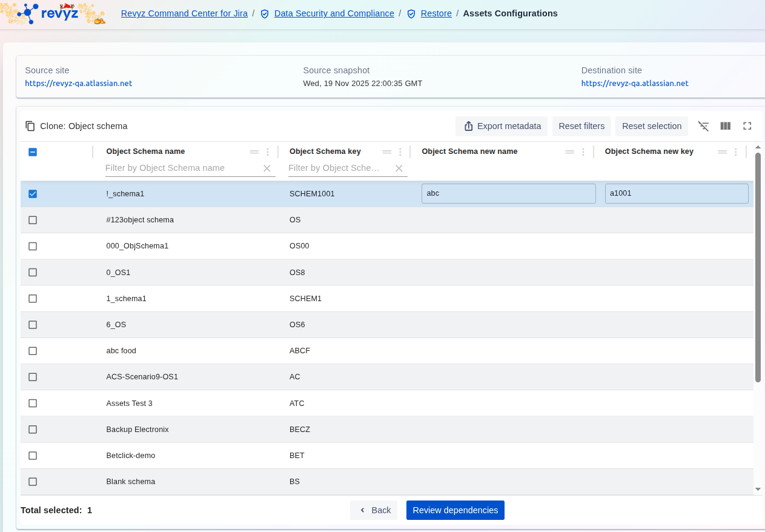This screenshot has height=532, width=765.
Task: Click the Clone Object schema copy icon
Action: coord(30,126)
